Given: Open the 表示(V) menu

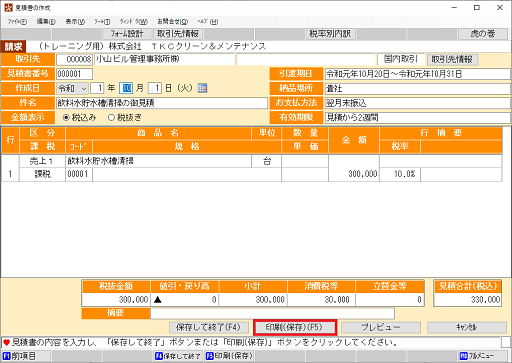Looking at the screenshot, I should click(x=75, y=22).
